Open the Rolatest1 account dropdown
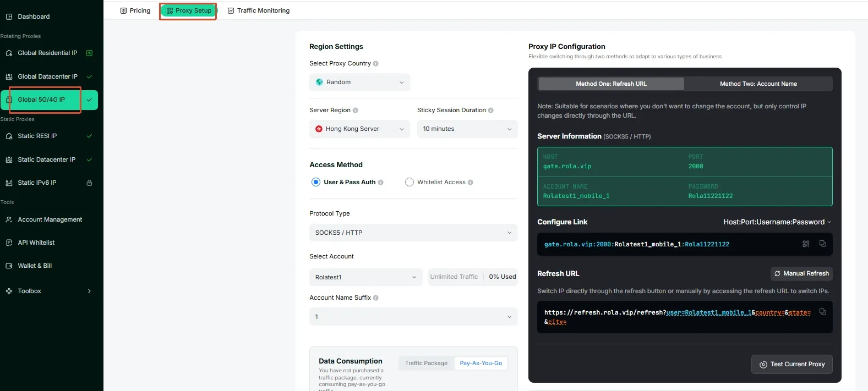 pos(365,277)
